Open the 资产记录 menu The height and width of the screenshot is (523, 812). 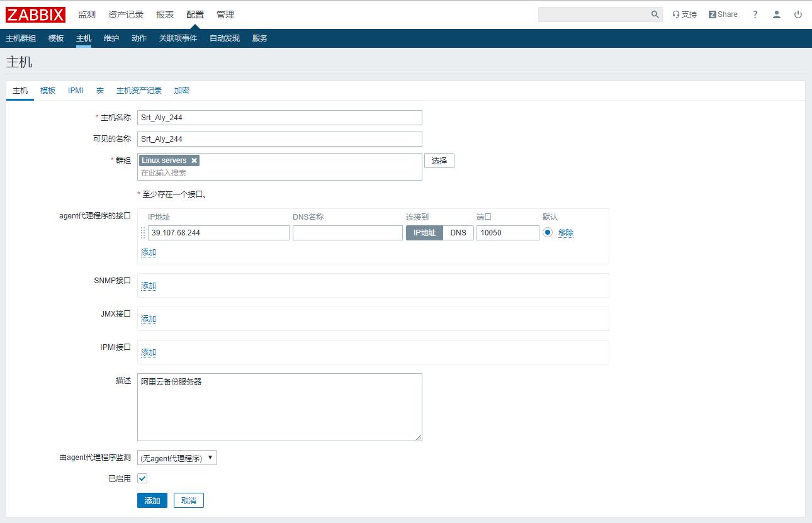point(126,14)
